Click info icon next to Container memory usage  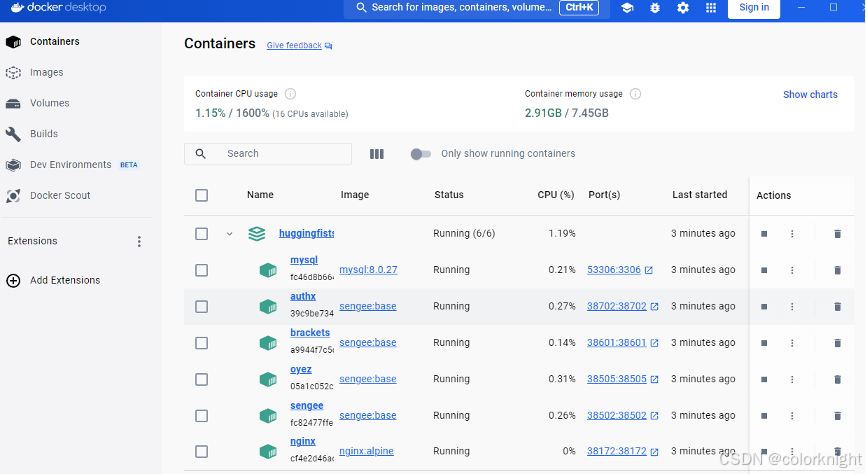pos(635,94)
